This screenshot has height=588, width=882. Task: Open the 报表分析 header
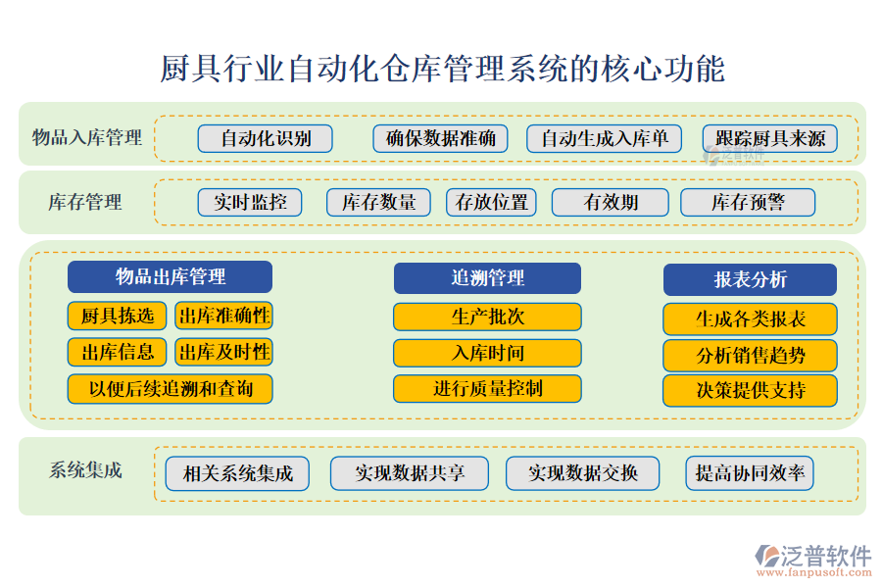coord(750,279)
